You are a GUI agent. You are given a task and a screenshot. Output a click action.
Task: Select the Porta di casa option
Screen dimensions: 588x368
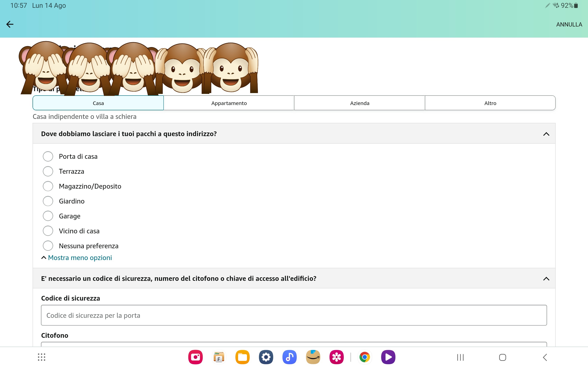point(48,156)
